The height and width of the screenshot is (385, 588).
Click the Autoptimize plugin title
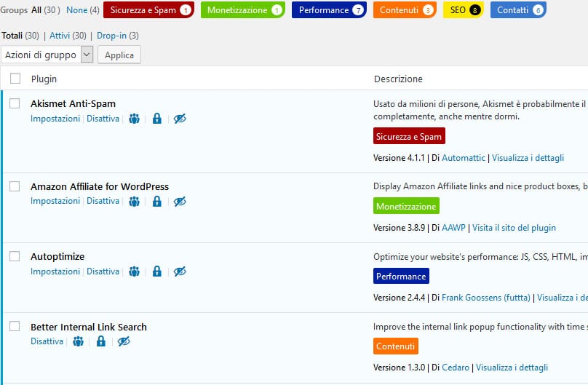57,256
